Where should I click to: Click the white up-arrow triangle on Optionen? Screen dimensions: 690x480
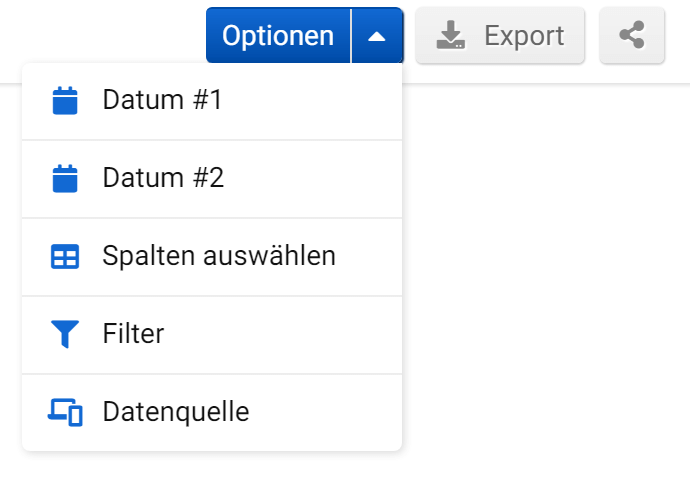[x=376, y=37]
